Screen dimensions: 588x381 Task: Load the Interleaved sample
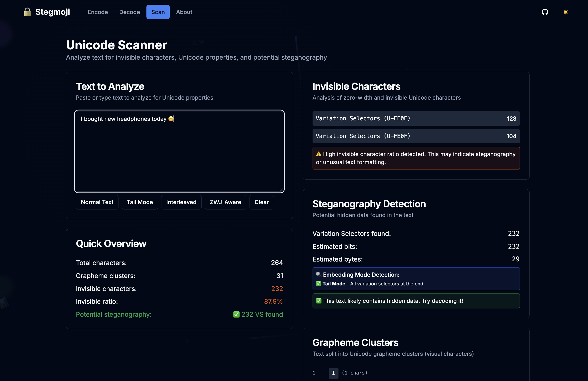(181, 202)
